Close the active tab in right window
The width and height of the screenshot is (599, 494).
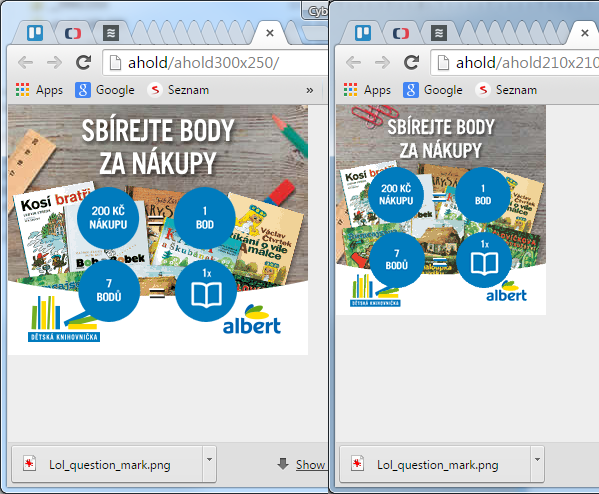584,33
